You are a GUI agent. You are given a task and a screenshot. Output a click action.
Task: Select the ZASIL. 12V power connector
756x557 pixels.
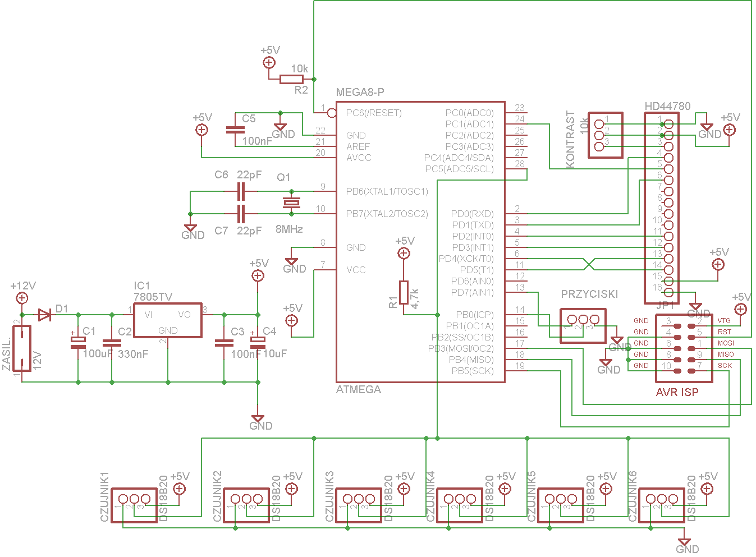tap(22, 348)
